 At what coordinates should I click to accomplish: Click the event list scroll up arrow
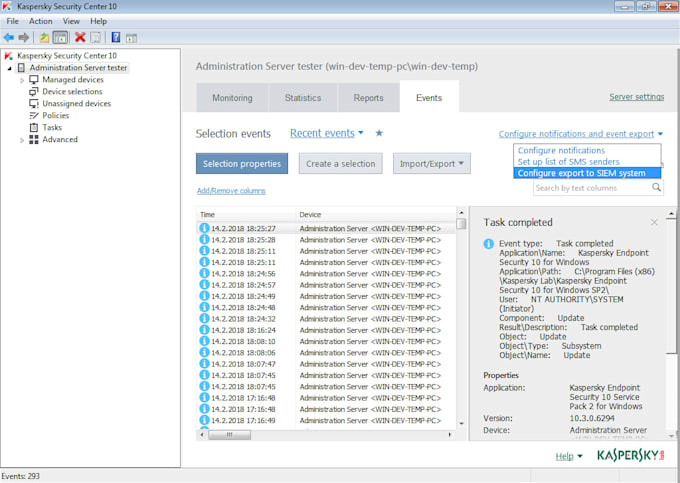461,212
